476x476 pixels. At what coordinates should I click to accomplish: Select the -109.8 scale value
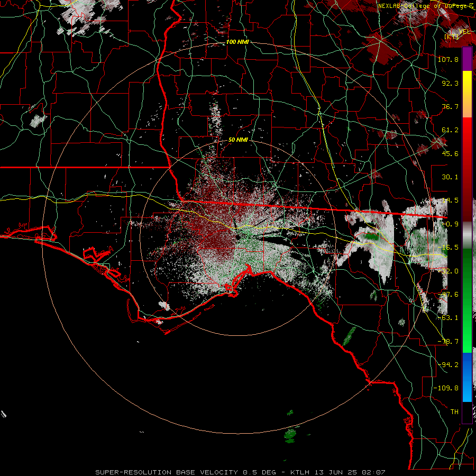pos(446,388)
